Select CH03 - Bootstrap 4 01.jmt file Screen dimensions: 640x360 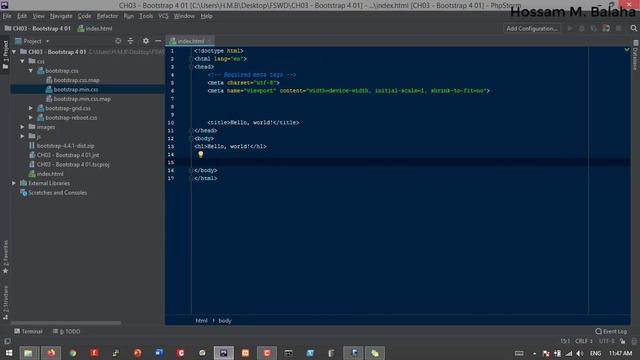click(68, 155)
